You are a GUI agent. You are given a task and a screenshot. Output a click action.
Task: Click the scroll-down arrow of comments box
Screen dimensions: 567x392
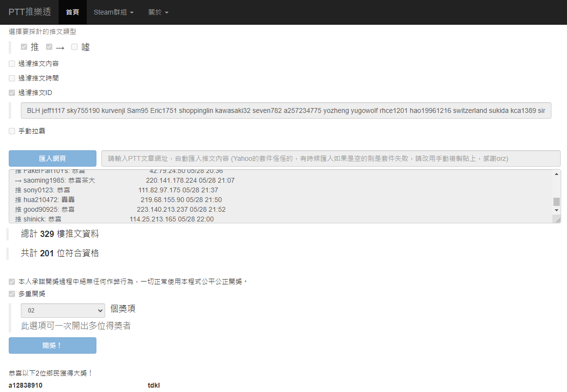click(x=556, y=210)
